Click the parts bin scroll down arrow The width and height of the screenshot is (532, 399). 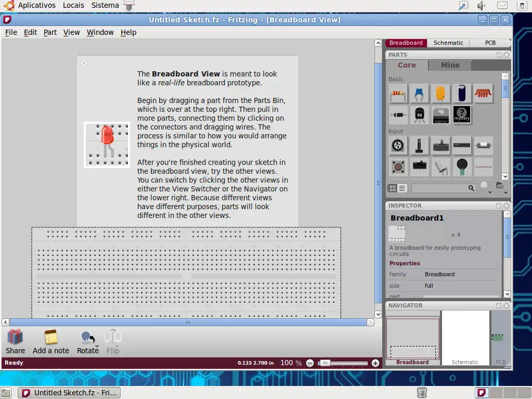(x=505, y=176)
